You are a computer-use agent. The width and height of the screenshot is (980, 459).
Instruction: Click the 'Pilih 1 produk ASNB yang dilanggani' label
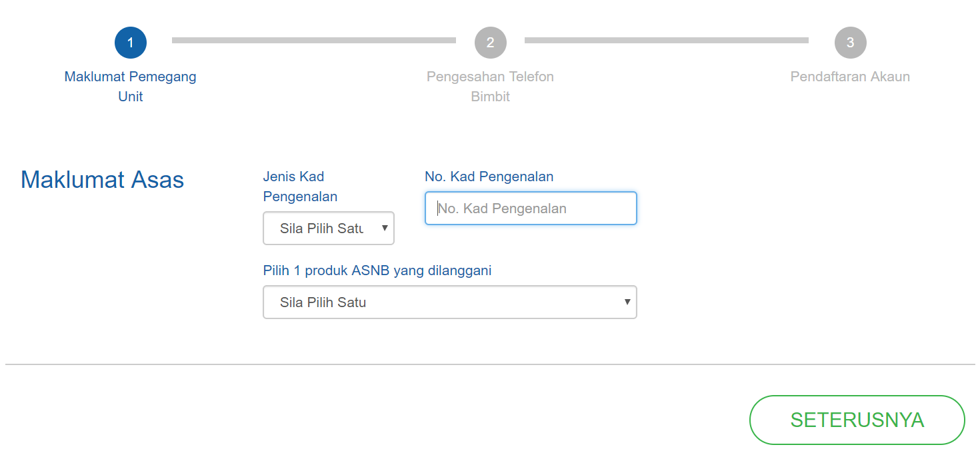coord(377,270)
